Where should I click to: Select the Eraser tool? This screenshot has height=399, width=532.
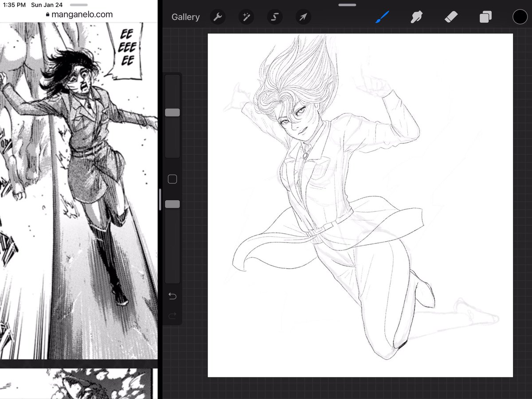[x=451, y=17]
